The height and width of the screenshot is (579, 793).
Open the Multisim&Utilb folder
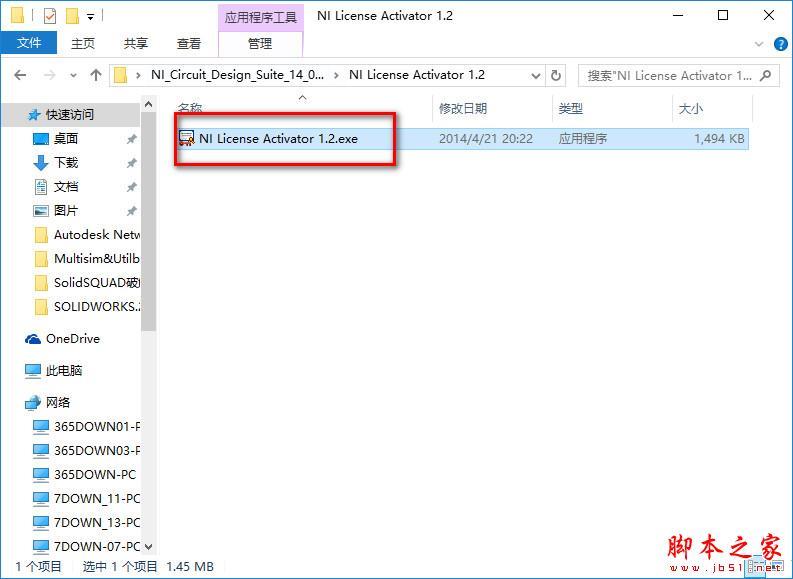pos(87,258)
